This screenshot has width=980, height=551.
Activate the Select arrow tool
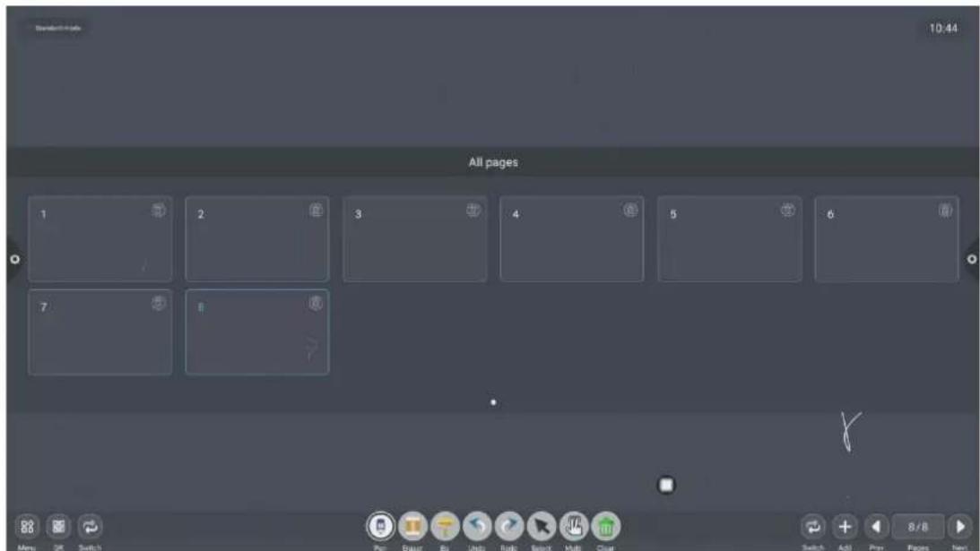pos(542,526)
